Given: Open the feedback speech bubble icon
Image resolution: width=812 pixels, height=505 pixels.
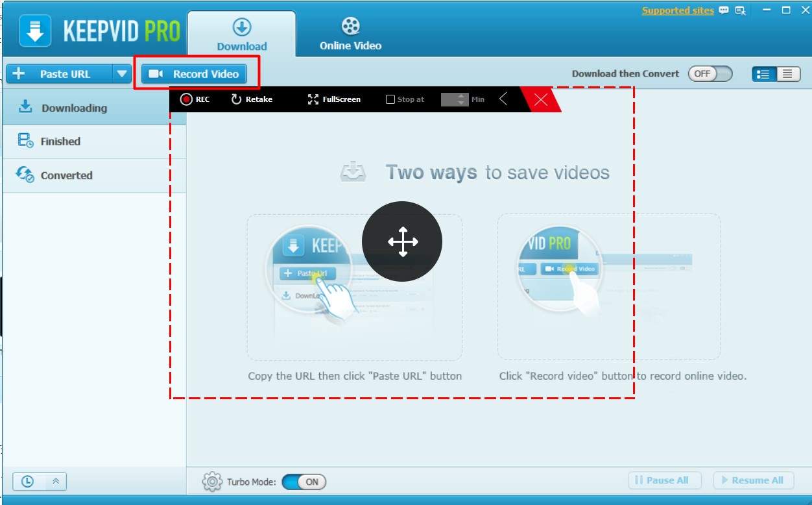Looking at the screenshot, I should 724,10.
